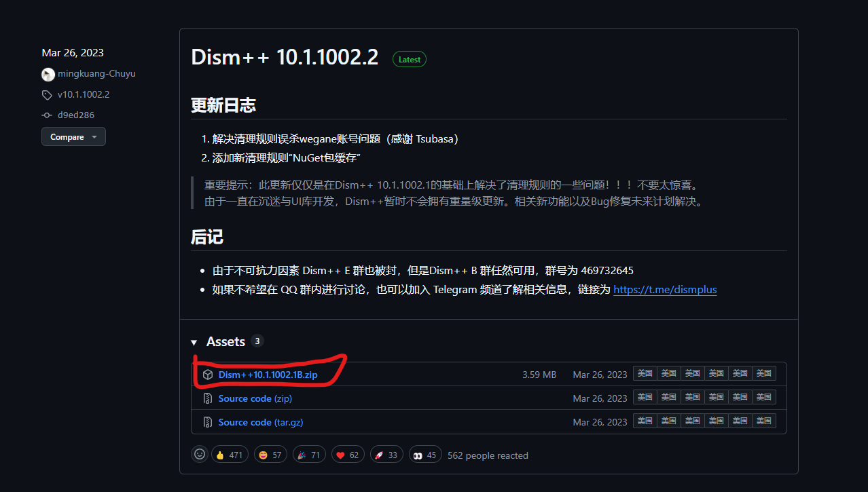Click the Latest release badge

pos(409,60)
